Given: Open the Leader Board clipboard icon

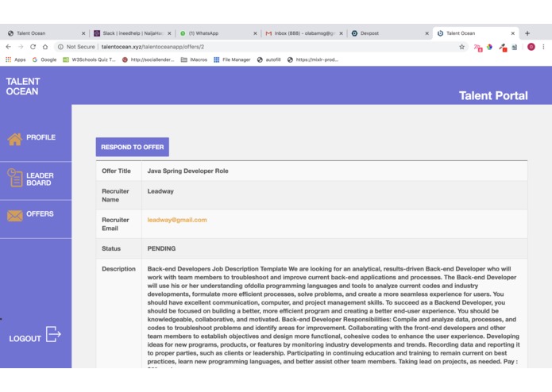Looking at the screenshot, I should [15, 178].
